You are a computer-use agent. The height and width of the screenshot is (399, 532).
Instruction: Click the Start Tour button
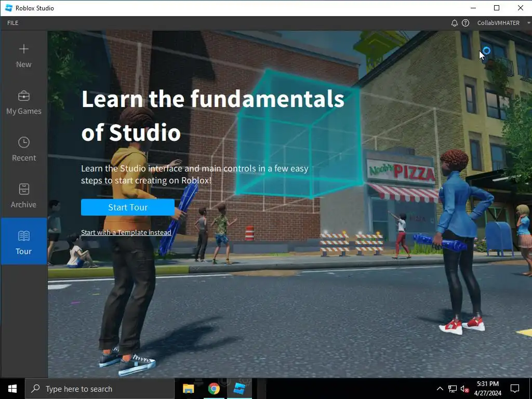(128, 207)
